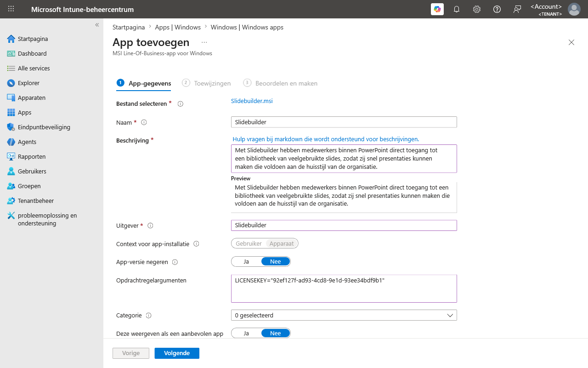Click the Gebruikers person icon
This screenshot has width=588, height=368.
11,171
